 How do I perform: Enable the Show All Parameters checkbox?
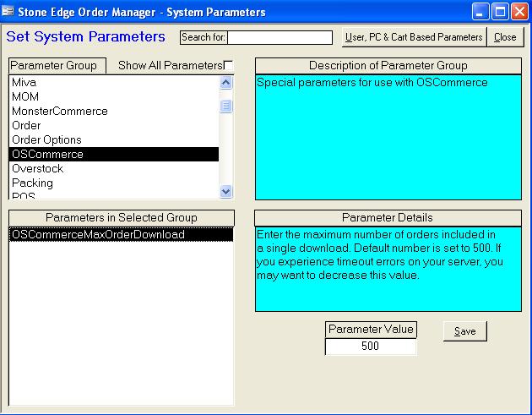(228, 65)
